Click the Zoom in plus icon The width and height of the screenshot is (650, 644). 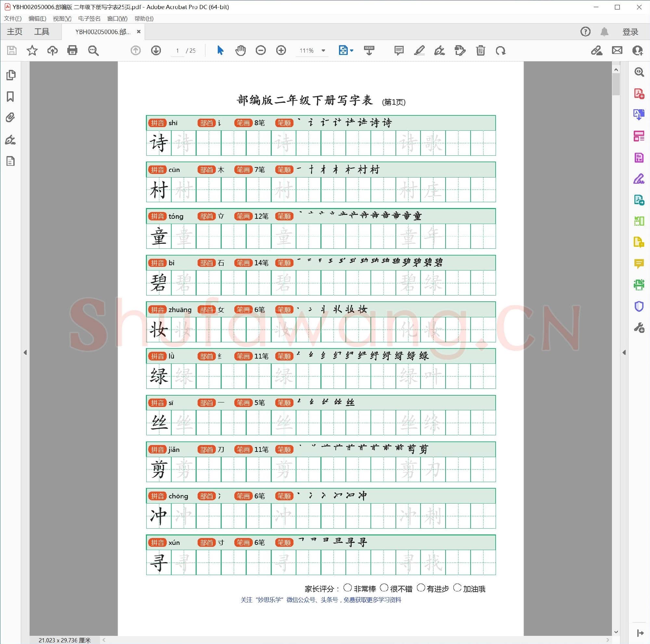(x=281, y=50)
